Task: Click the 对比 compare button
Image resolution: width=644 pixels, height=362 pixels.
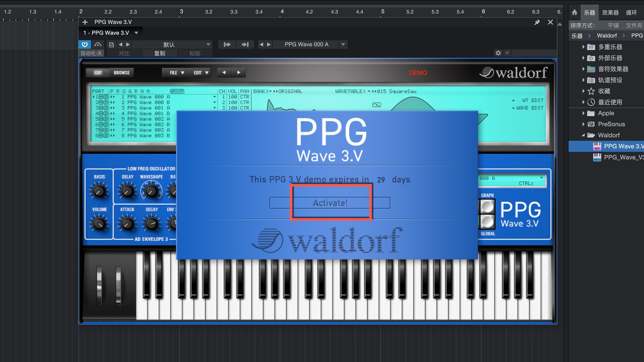Action: (124, 53)
